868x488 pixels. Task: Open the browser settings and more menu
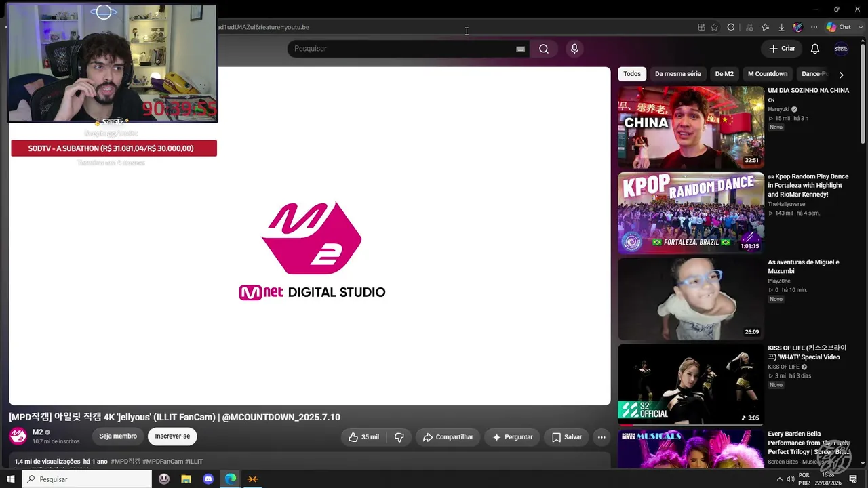tap(814, 27)
